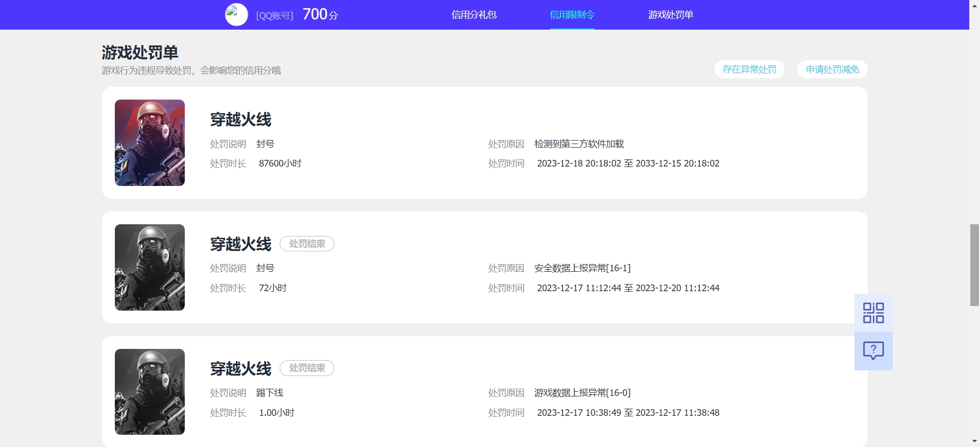
Task: Open the help question-mark chat icon
Action: tap(873, 351)
